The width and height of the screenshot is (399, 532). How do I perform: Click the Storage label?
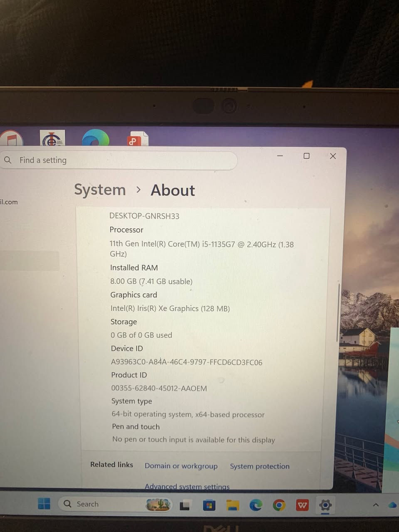[x=123, y=322]
